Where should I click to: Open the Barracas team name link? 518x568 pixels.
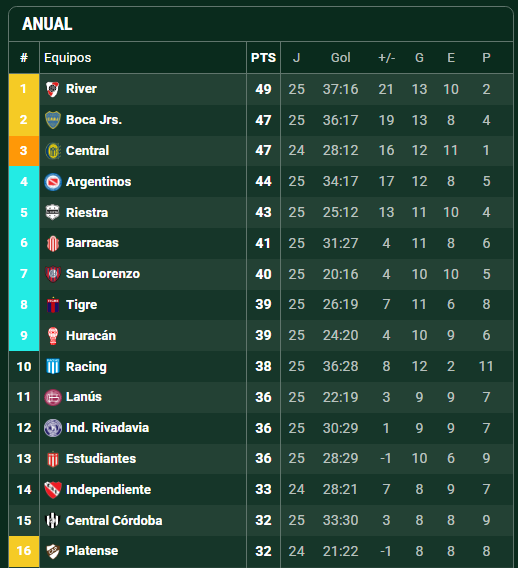(x=92, y=243)
